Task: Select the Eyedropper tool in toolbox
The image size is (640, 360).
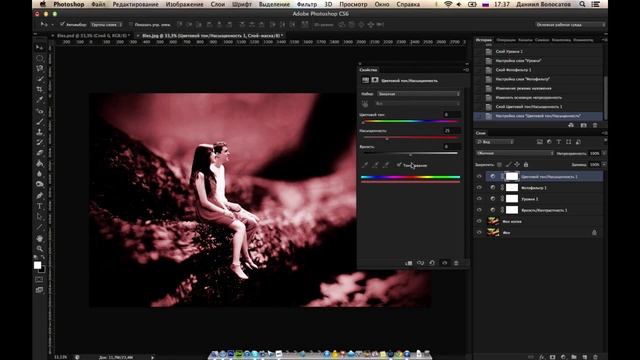Action: coord(40,100)
